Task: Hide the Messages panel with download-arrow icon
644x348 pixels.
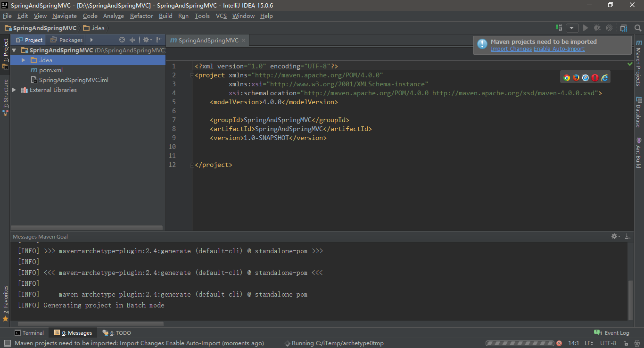Action: click(x=627, y=236)
